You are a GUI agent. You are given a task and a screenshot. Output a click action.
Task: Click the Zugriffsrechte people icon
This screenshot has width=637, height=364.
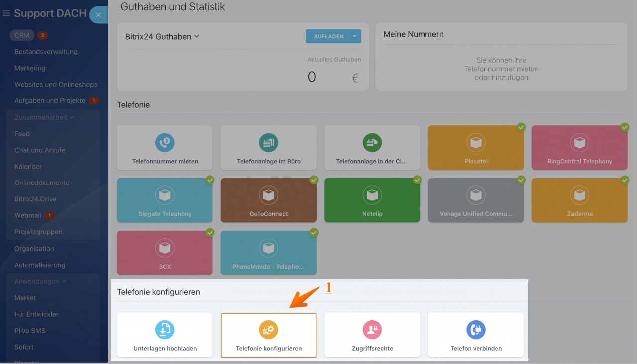point(372,329)
